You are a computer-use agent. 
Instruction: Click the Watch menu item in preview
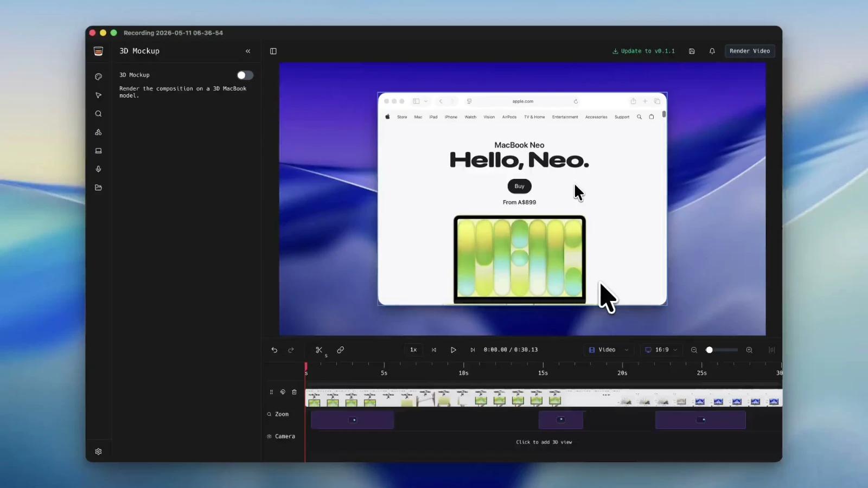coord(470,117)
